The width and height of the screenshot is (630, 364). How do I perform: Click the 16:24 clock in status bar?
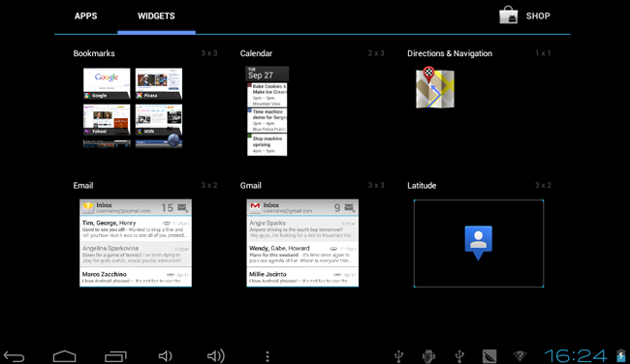[576, 356]
